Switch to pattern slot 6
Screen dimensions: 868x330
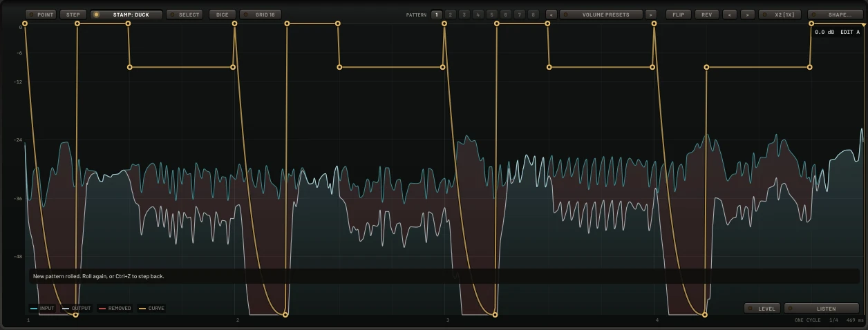[x=505, y=14]
